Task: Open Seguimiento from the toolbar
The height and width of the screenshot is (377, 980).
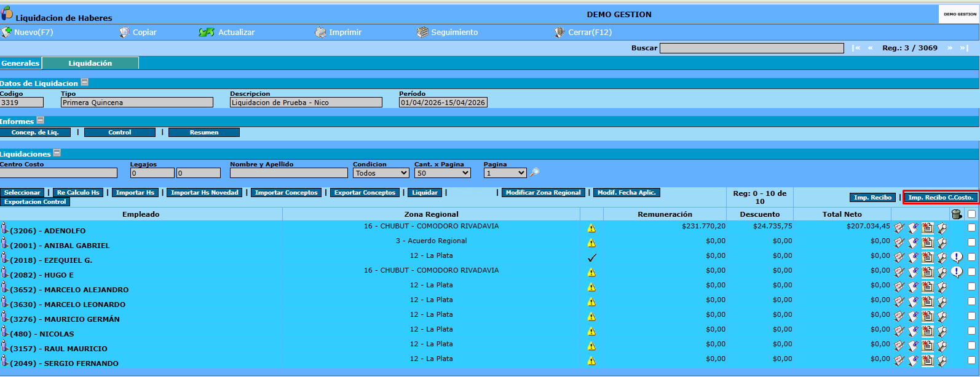Action: (x=448, y=33)
